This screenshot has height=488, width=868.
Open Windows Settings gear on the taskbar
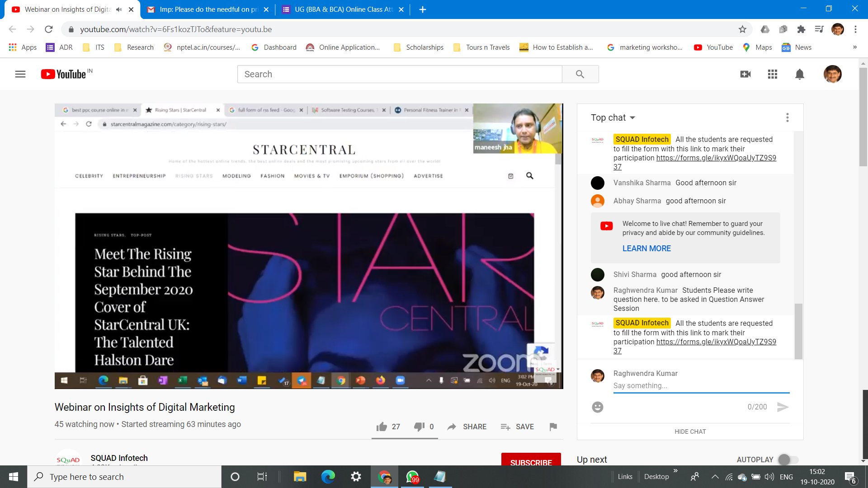[x=356, y=477]
